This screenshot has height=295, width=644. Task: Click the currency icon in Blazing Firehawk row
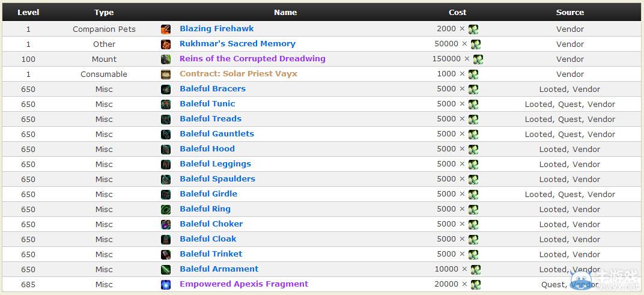pyautogui.click(x=473, y=29)
